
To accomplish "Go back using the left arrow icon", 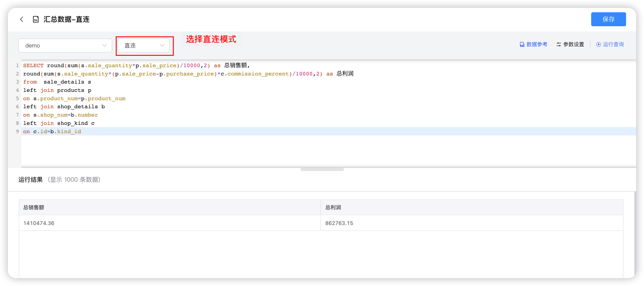I will click(x=22, y=19).
